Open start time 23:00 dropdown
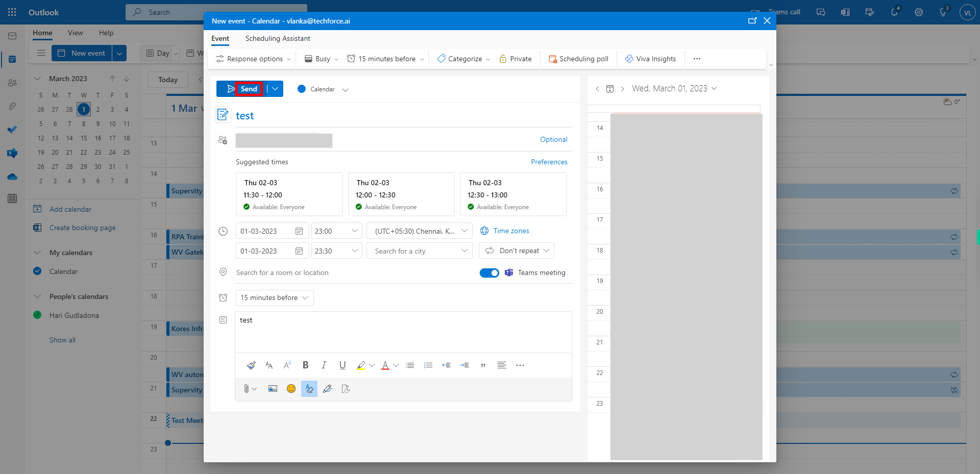Viewport: 980px width, 474px height. (x=337, y=231)
